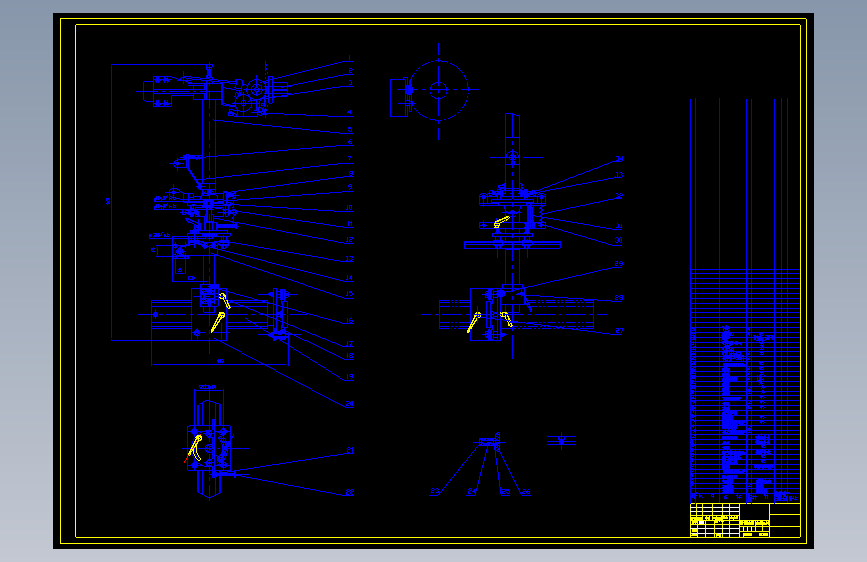Click the yellow title block
This screenshot has height=562, width=867.
(745, 520)
